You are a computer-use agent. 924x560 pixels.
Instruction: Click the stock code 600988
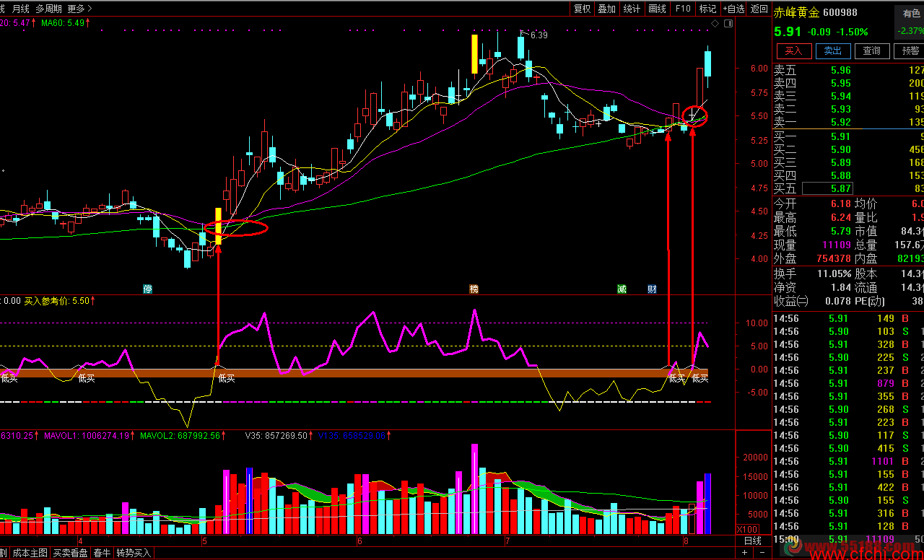coord(840,12)
